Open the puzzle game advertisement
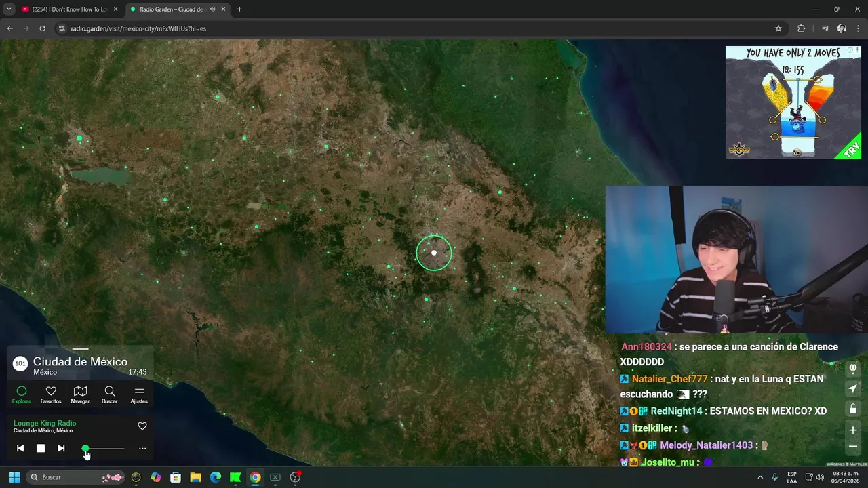This screenshot has width=868, height=488. tap(793, 102)
